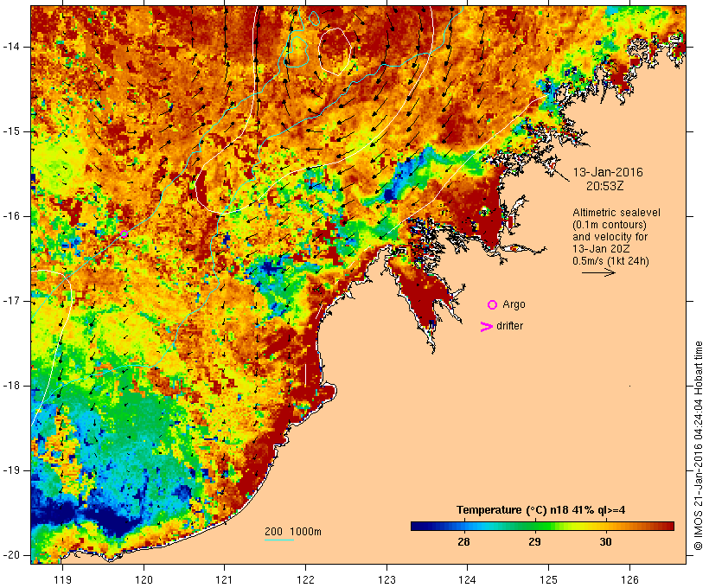Click the magenta Argo circle legend marker
The height and width of the screenshot is (588, 709).
coord(493,305)
